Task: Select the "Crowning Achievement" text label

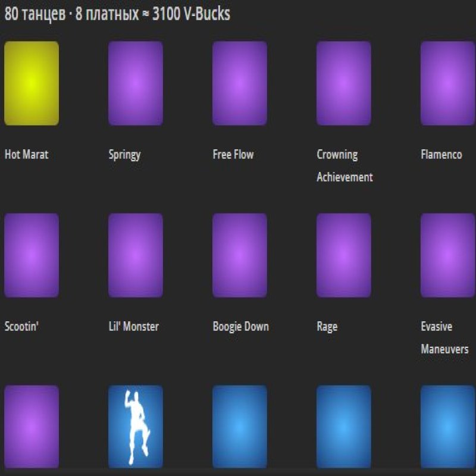Action: (345, 166)
